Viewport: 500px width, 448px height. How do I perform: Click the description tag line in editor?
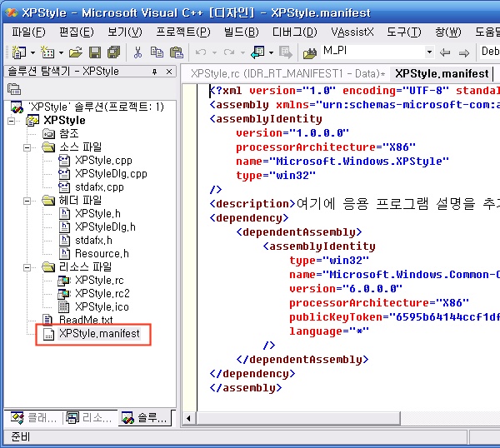click(x=355, y=204)
